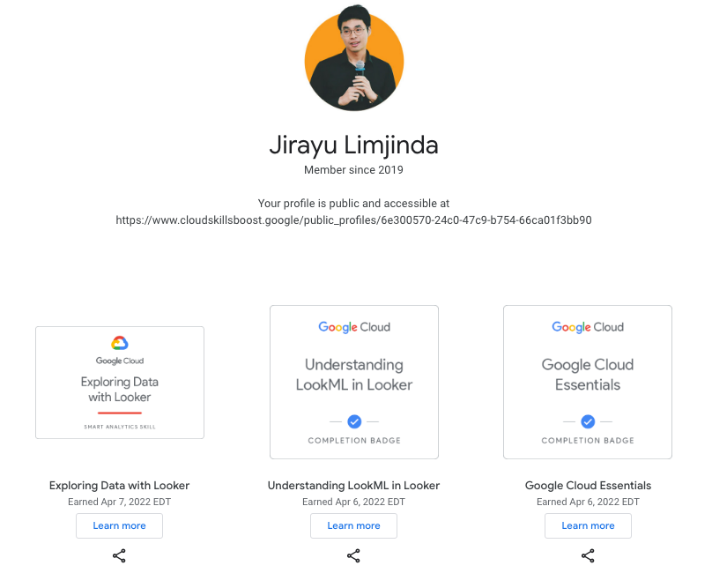Click 'Your profile is public and accessible at' text
This screenshot has height=588, width=712.
click(353, 204)
